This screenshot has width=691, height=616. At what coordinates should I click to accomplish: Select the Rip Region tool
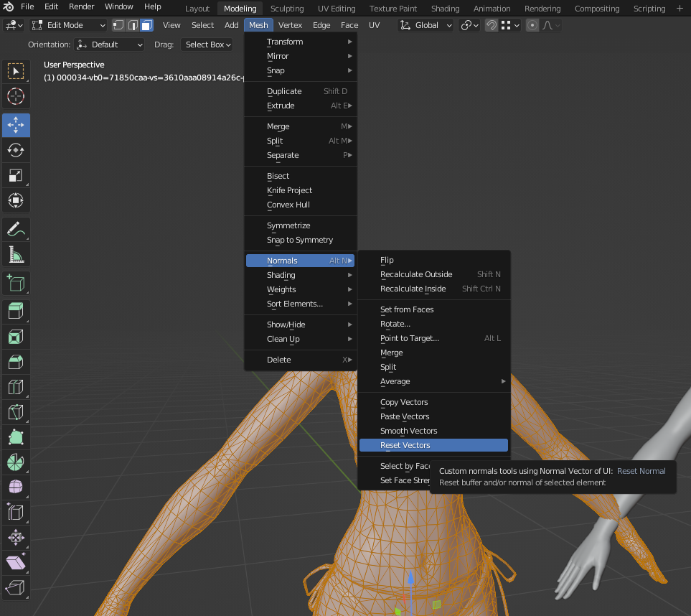click(16, 588)
